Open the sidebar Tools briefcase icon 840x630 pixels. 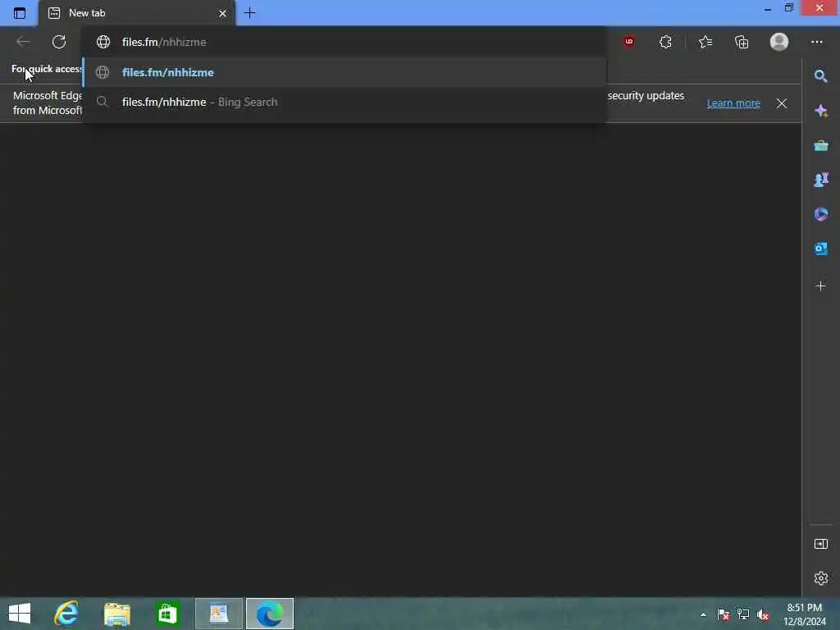tap(820, 145)
